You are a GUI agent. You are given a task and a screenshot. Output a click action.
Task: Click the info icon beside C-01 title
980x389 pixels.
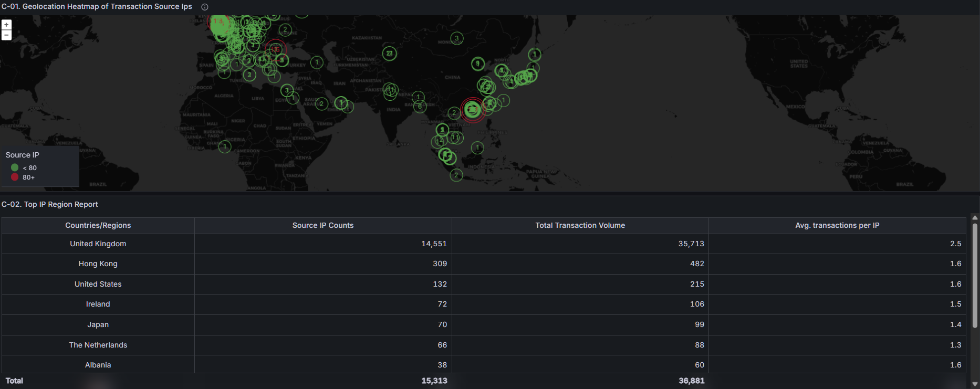[205, 7]
